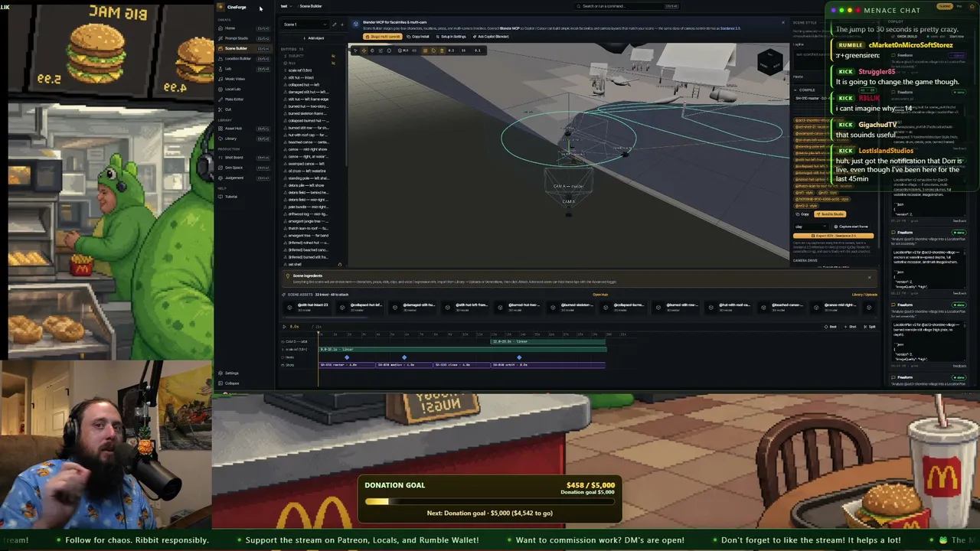Click the Local Lab sidebar icon
This screenshot has height=551, width=980.
pyautogui.click(x=220, y=89)
